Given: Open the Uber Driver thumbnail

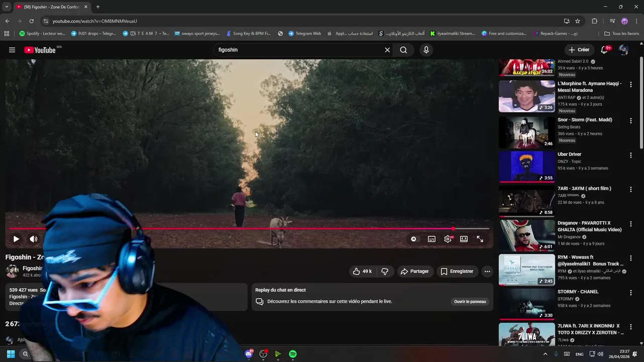Looking at the screenshot, I should point(527,166).
